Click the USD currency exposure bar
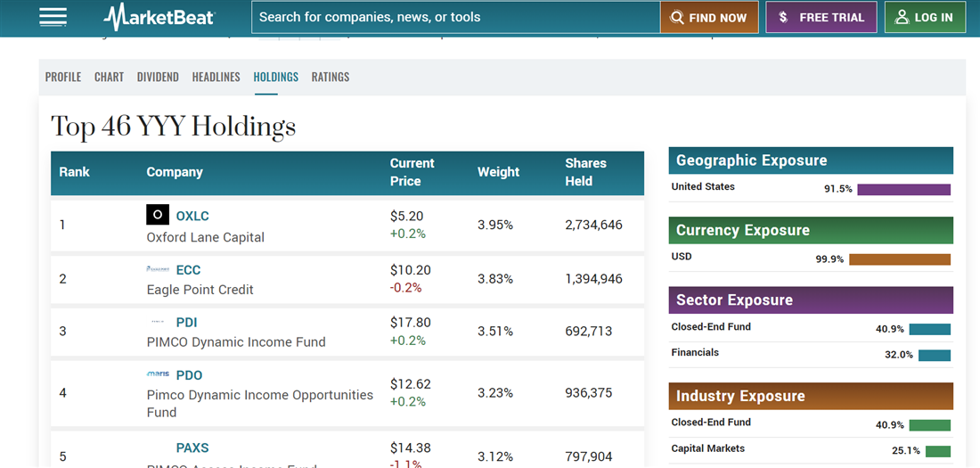This screenshot has height=468, width=980. 899,259
